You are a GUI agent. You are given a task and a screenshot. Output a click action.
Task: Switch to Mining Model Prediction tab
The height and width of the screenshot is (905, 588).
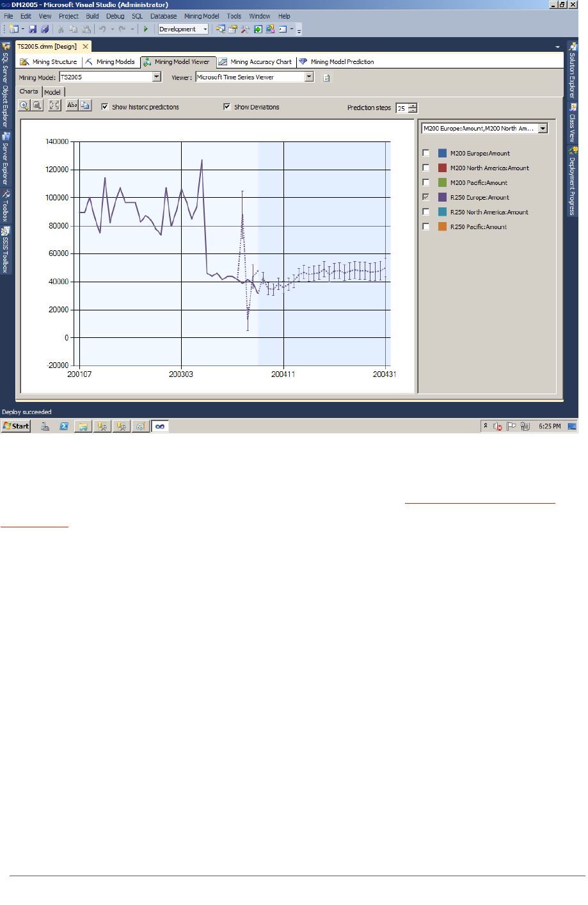click(x=337, y=62)
